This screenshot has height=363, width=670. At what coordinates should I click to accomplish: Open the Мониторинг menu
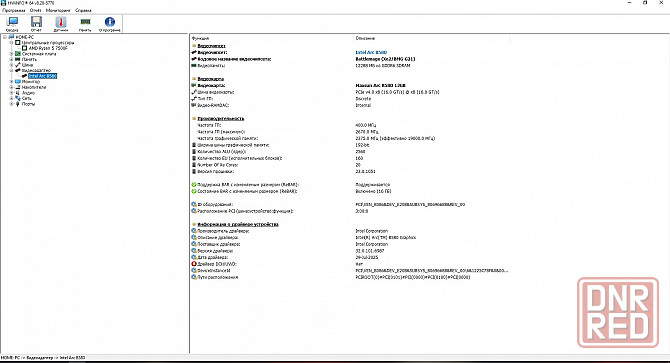point(58,10)
